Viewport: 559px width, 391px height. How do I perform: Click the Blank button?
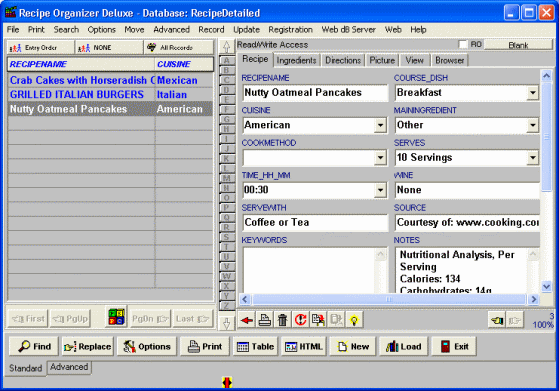[518, 45]
